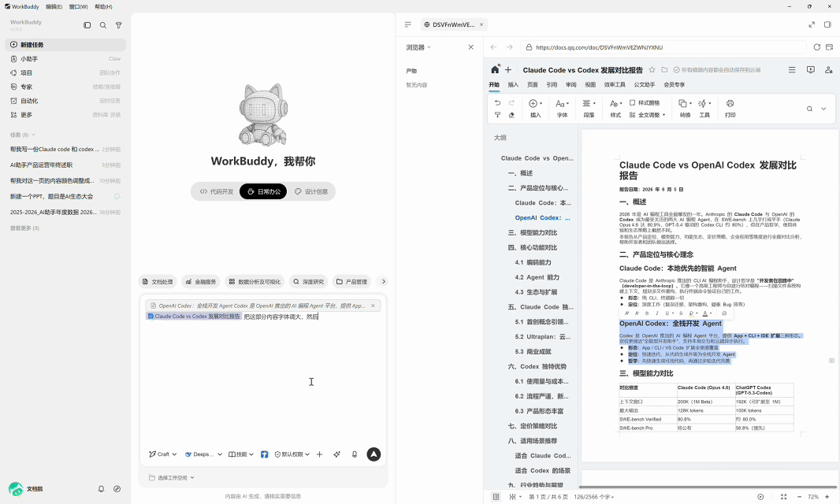Add attachment with the plus icon
The width and height of the screenshot is (840, 504).
click(x=319, y=454)
